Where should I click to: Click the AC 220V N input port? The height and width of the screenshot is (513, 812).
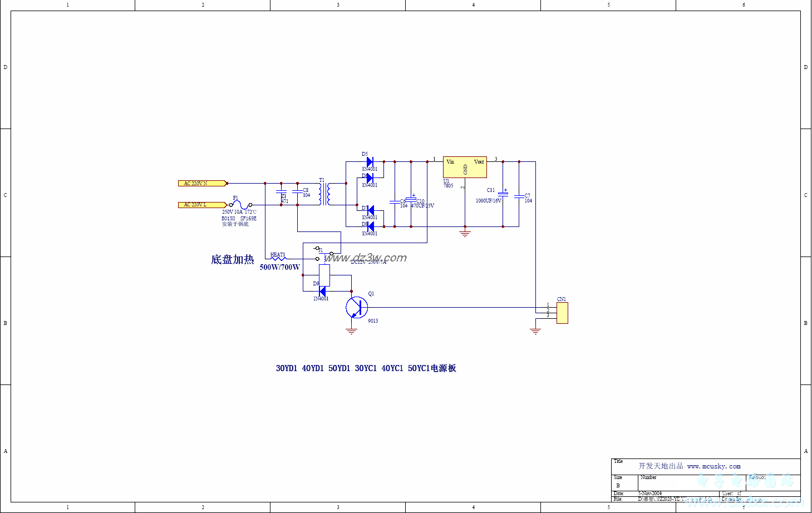click(202, 183)
